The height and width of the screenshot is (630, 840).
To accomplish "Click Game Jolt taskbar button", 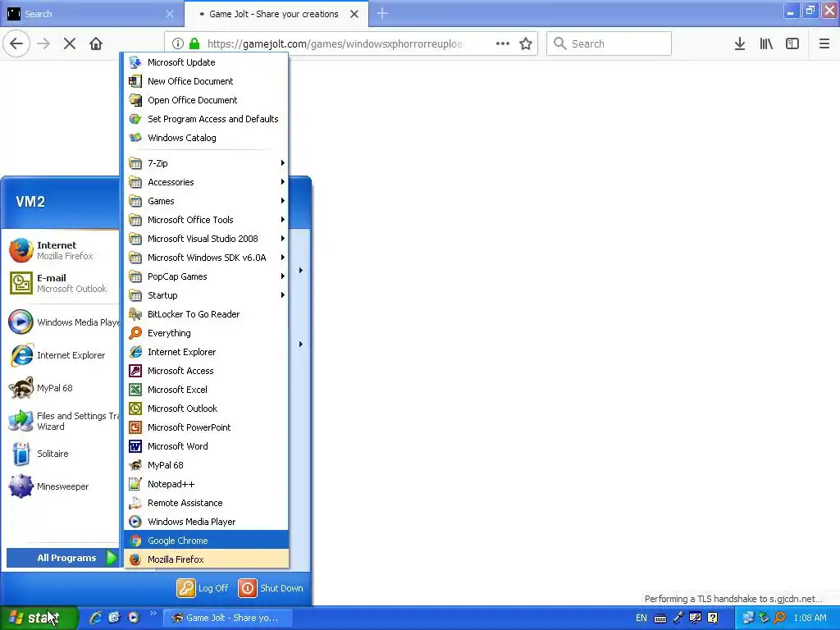I will (x=227, y=618).
